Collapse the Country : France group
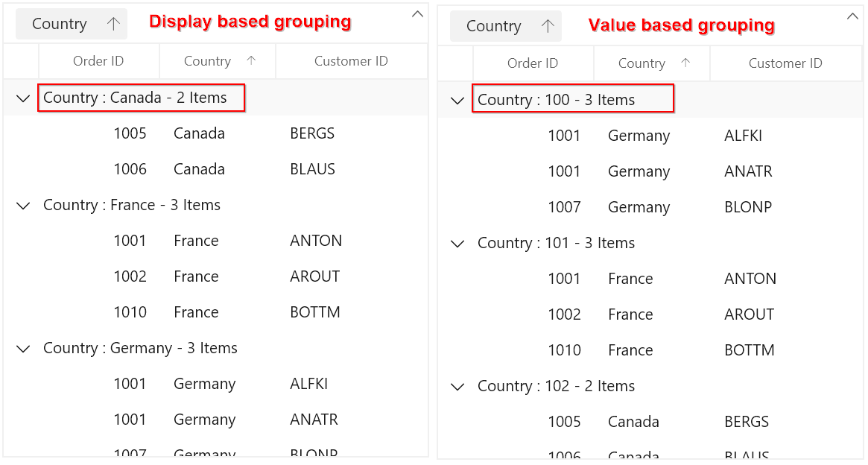 pyautogui.click(x=23, y=206)
